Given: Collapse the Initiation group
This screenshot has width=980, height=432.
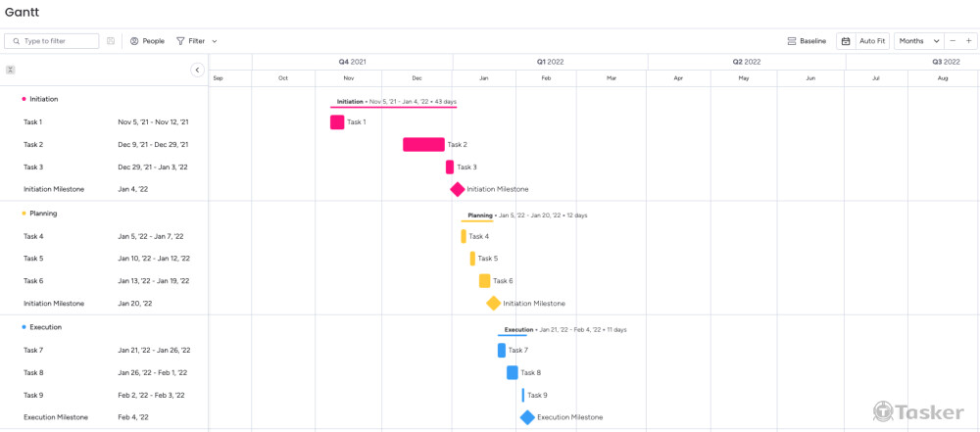Looking at the screenshot, I should [x=24, y=99].
